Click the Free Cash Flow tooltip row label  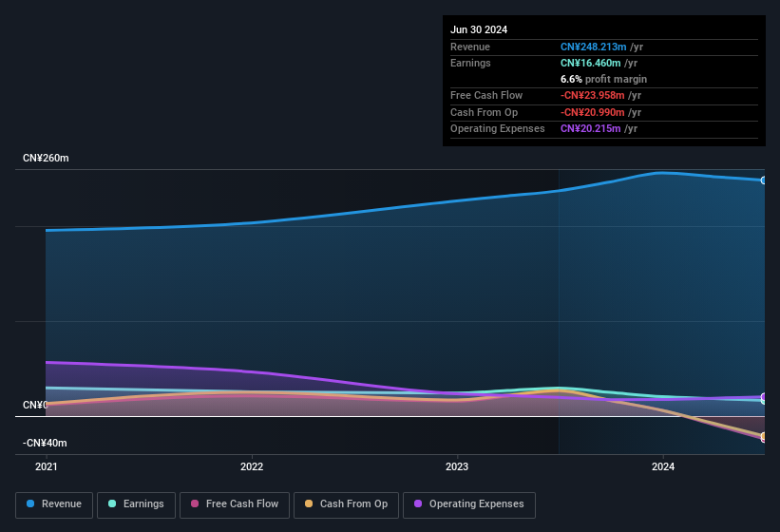tap(486, 95)
